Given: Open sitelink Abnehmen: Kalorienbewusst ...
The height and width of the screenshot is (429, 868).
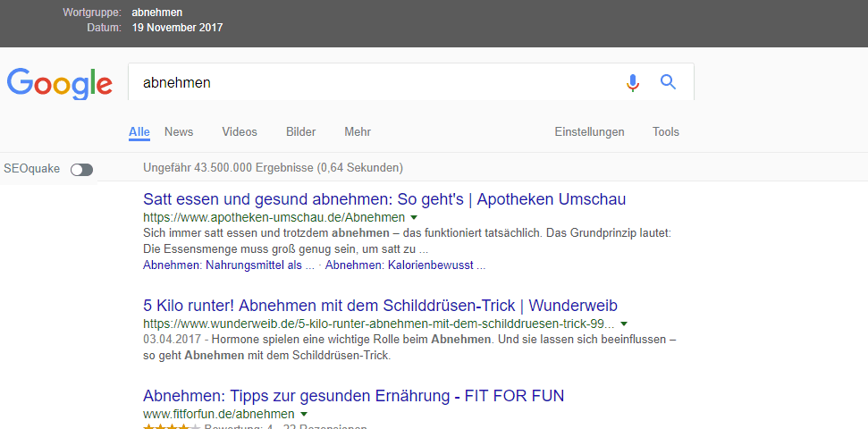Looking at the screenshot, I should pos(405,265).
